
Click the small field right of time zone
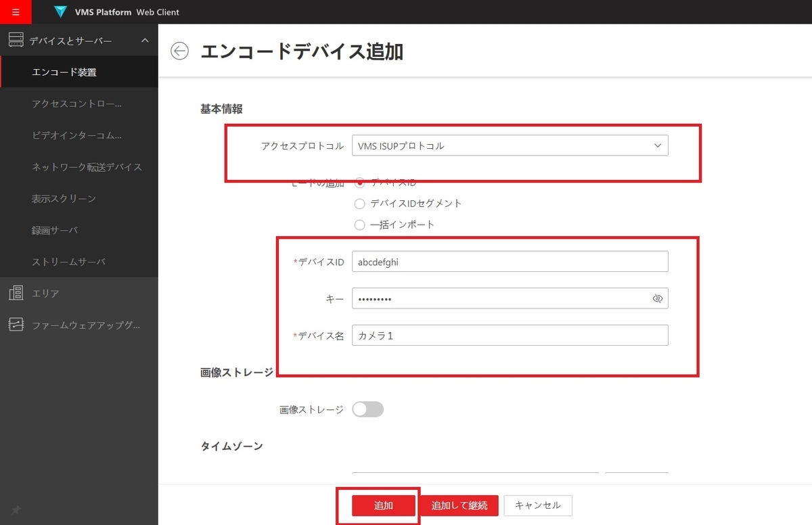pyautogui.click(x=637, y=478)
